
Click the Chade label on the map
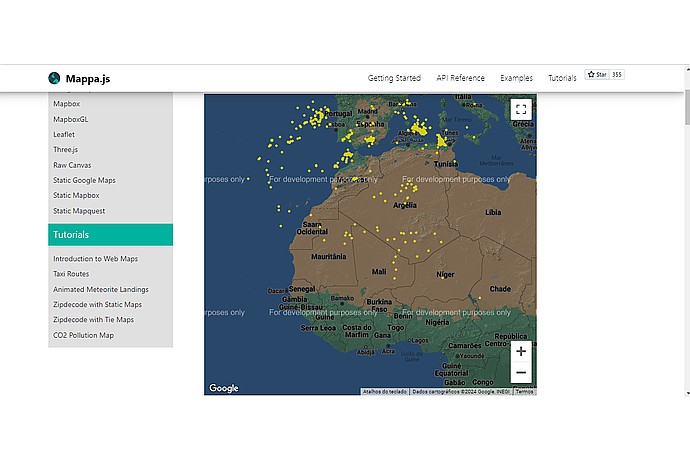[x=500, y=289]
